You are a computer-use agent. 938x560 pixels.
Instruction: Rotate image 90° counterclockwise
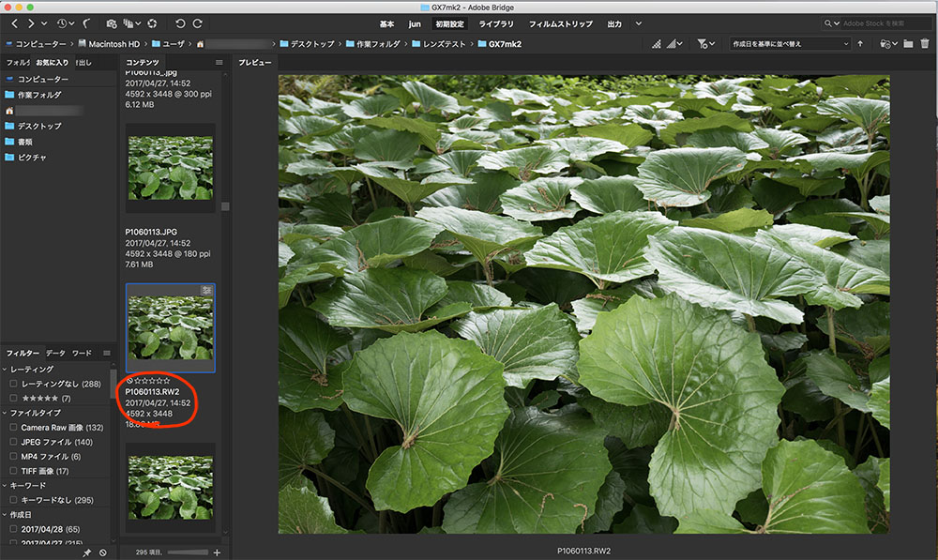[180, 23]
